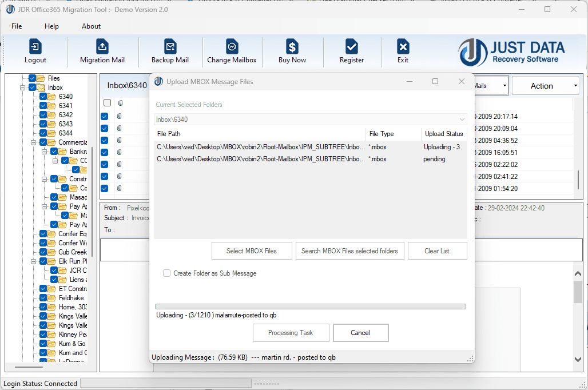The width and height of the screenshot is (588, 390).
Task: Collapse the Inbox tree node
Action: (23, 87)
